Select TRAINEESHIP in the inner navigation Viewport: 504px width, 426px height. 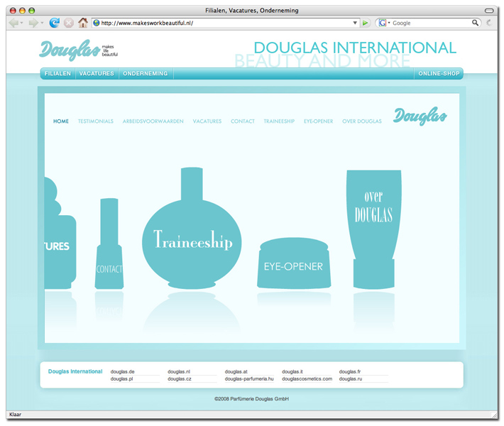pyautogui.click(x=279, y=121)
